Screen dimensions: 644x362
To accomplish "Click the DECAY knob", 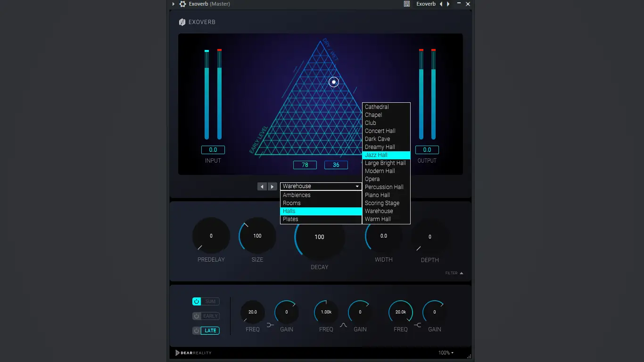I will pos(320,237).
